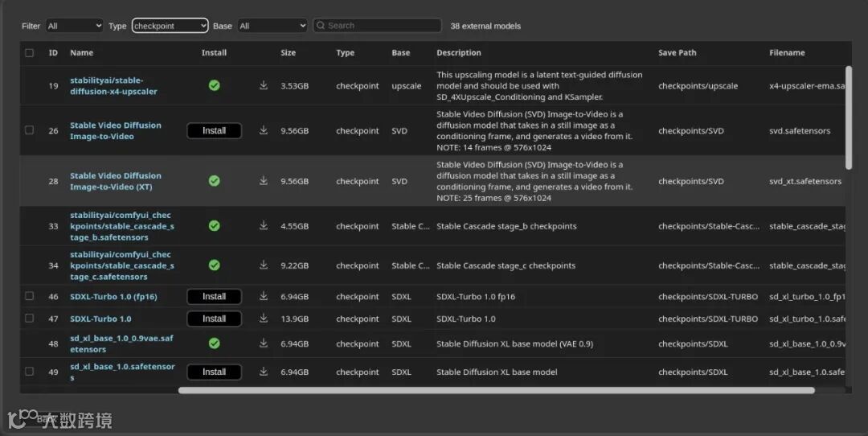Open the Base dropdown

pos(272,26)
